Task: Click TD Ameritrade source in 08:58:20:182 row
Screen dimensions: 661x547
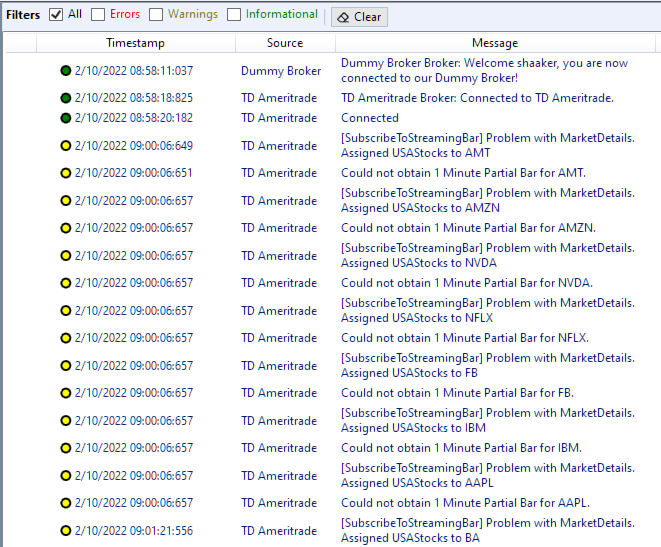Action: tap(279, 118)
